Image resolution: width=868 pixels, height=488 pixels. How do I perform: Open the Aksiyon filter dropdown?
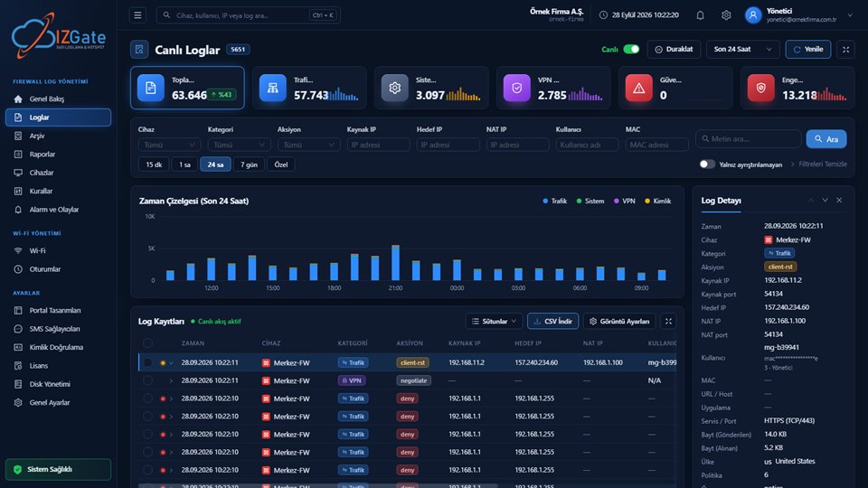[309, 145]
